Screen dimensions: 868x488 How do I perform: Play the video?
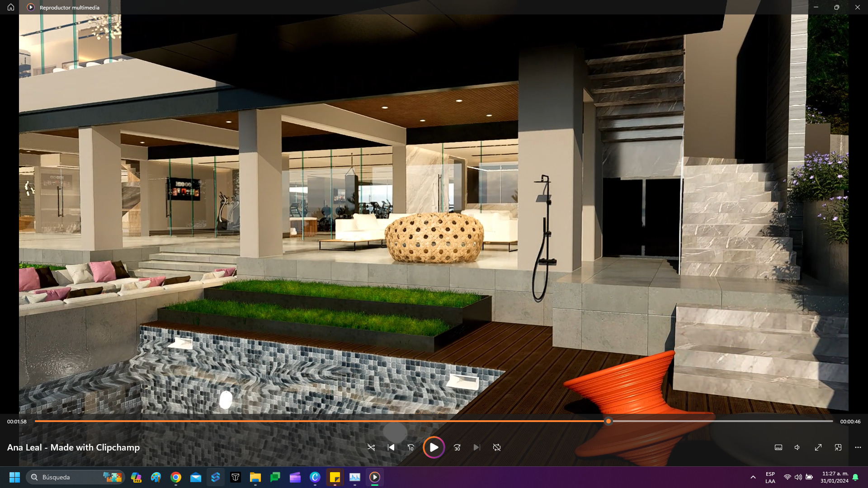[x=434, y=447]
